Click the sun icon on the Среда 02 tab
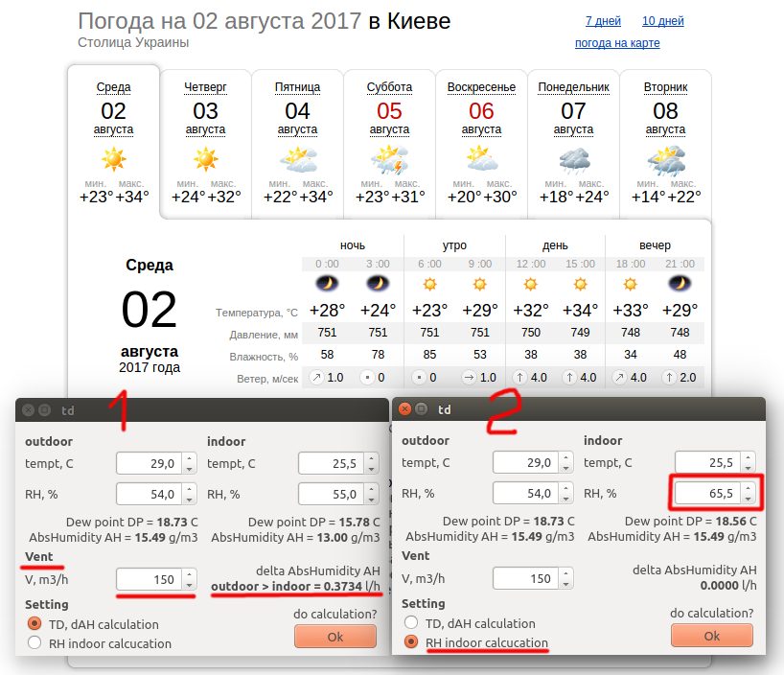Image resolution: width=784 pixels, height=675 pixels. click(x=113, y=160)
